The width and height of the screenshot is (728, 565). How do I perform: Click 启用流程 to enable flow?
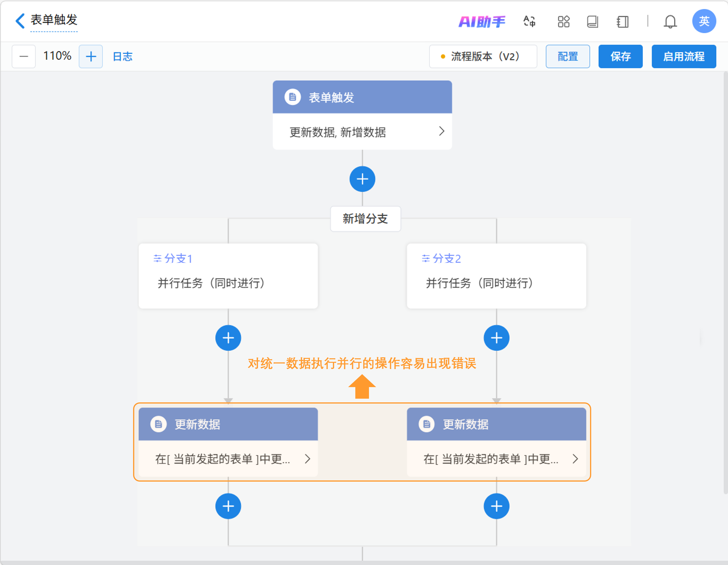pyautogui.click(x=683, y=56)
